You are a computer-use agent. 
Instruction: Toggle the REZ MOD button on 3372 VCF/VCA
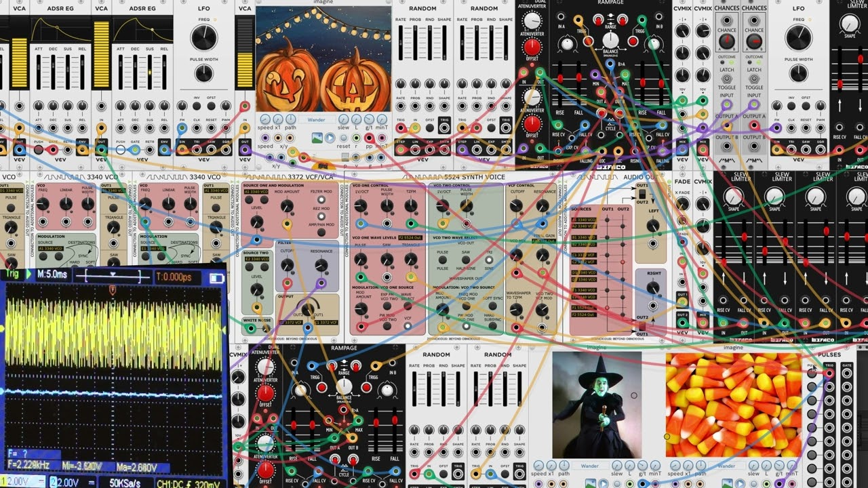[x=321, y=216]
